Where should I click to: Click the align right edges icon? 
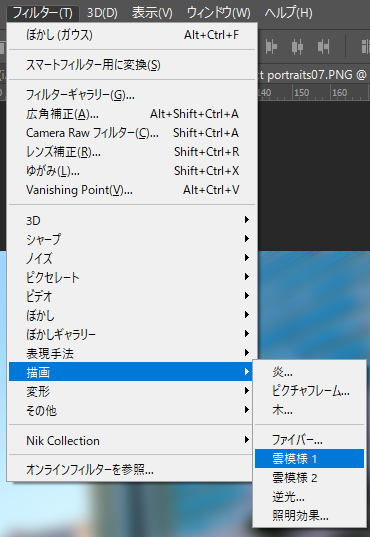(323, 47)
